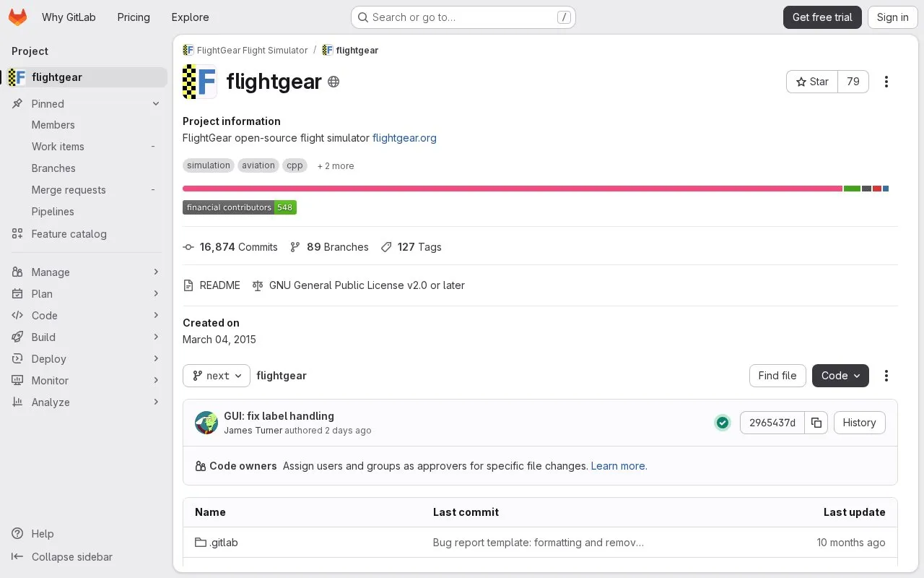Collapse the Pinned section in sidebar

click(x=156, y=104)
